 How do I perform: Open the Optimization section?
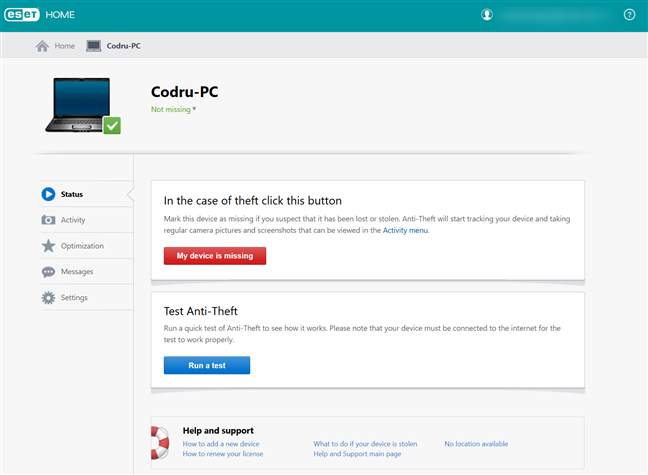pos(82,246)
